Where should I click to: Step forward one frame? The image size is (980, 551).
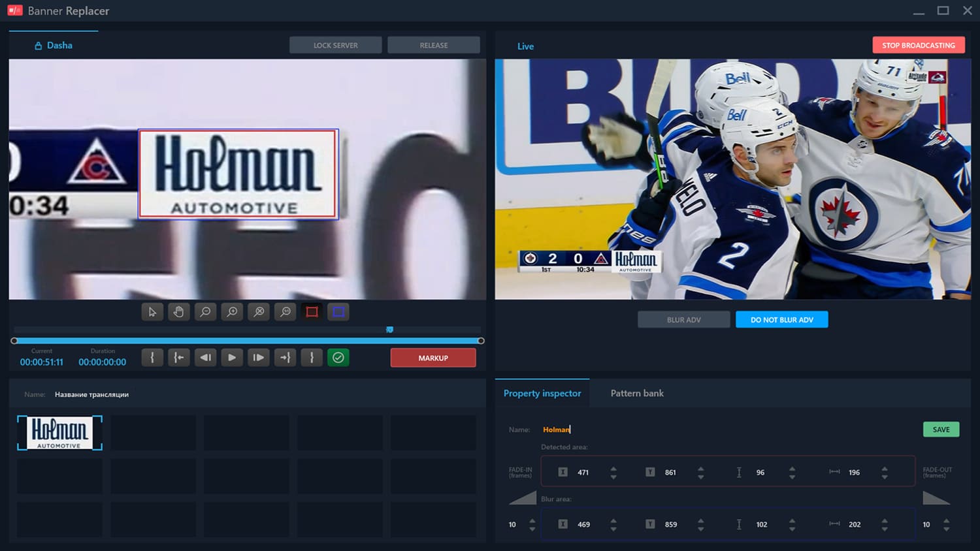(259, 358)
